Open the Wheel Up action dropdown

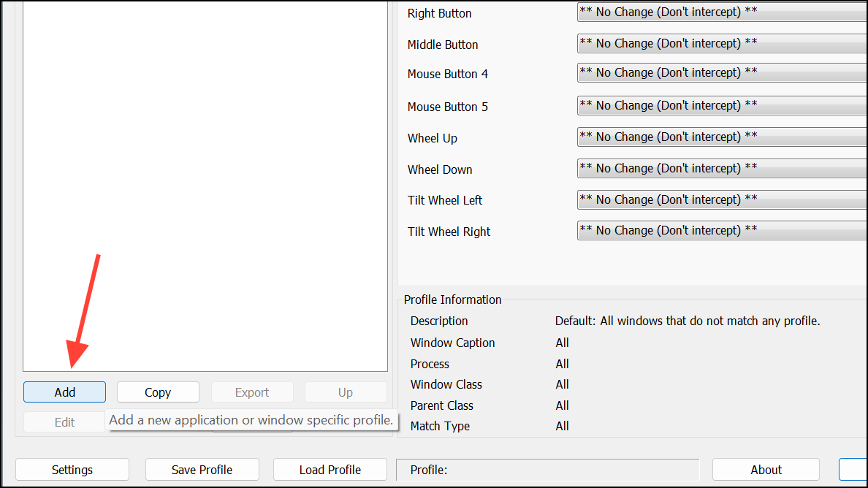point(722,137)
